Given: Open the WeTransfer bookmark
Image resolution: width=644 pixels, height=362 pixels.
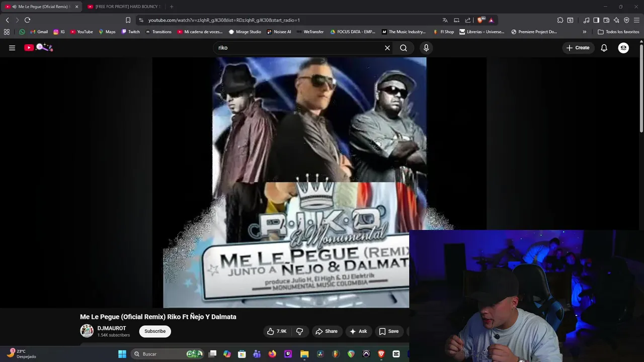Looking at the screenshot, I should click(310, 32).
